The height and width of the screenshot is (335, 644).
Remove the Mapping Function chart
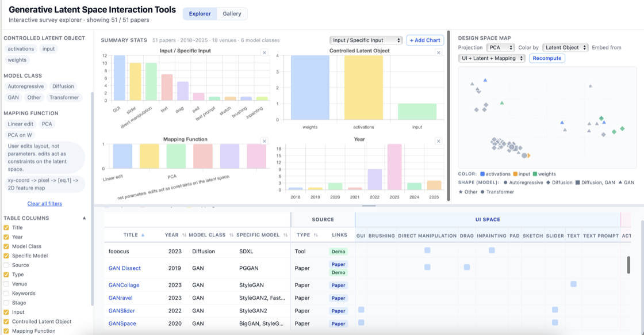tap(264, 141)
